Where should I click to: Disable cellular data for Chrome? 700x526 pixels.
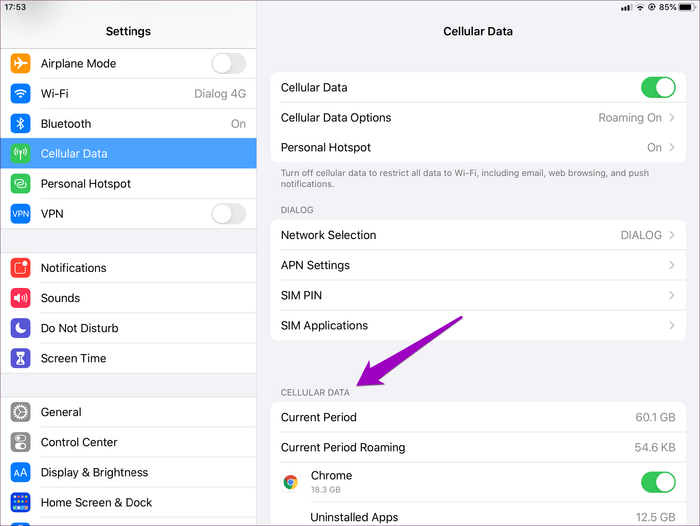658,482
